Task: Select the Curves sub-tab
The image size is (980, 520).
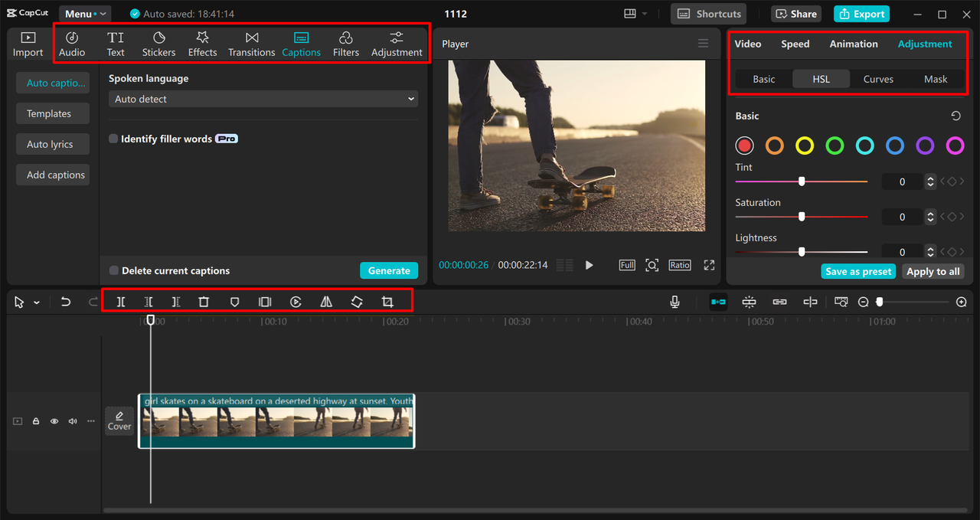Action: pos(878,79)
